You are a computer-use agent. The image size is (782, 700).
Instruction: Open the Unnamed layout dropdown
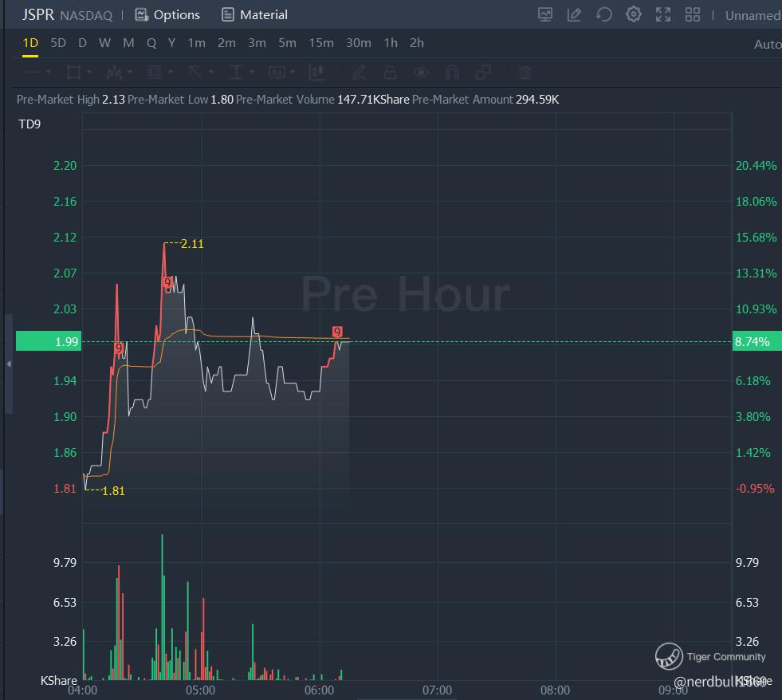coord(753,15)
